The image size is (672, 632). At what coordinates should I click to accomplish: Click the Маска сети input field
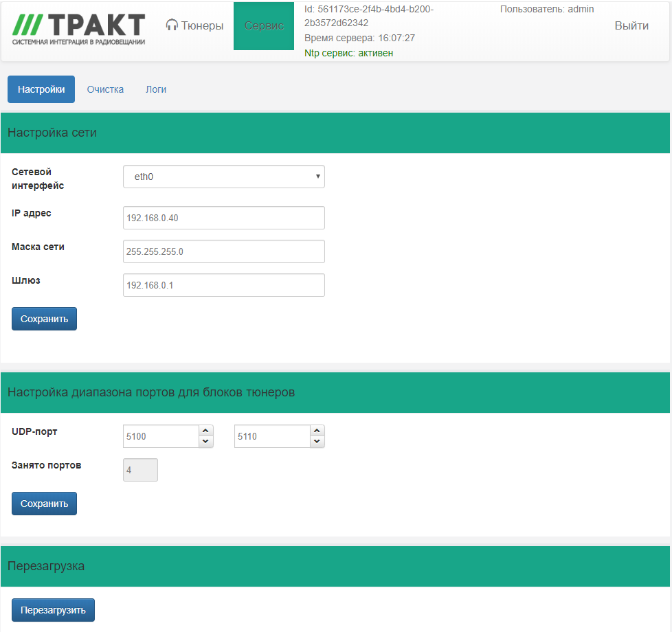223,251
